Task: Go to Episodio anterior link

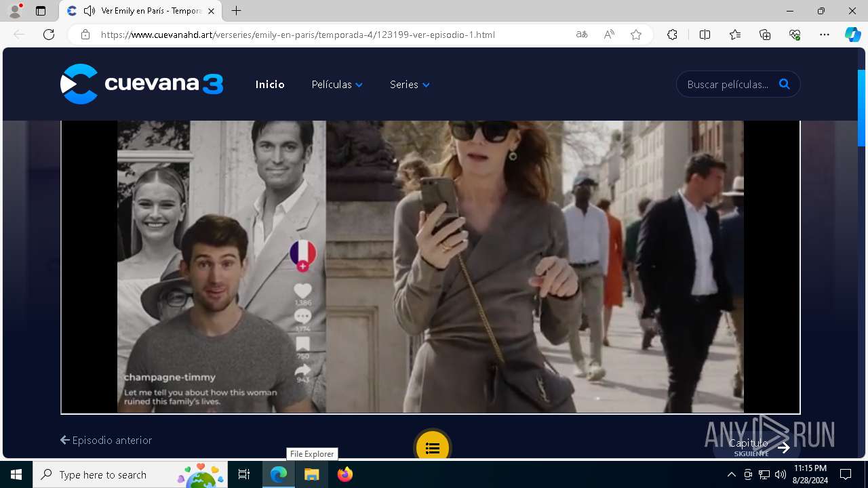Action: (x=106, y=440)
